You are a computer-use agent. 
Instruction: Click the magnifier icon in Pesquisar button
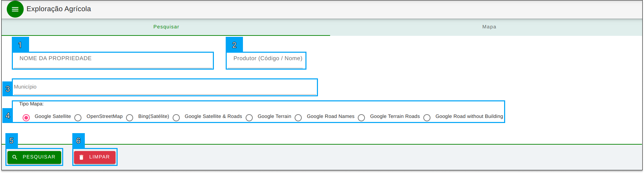coord(15,157)
